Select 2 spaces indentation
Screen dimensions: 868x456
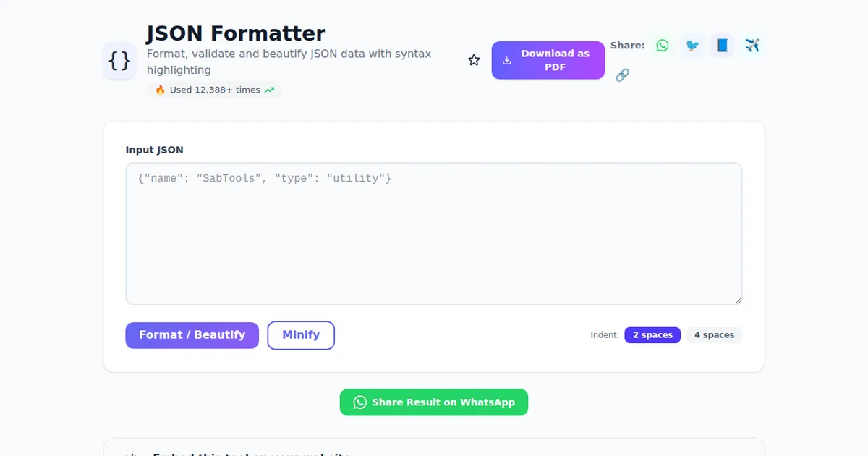[x=652, y=334]
